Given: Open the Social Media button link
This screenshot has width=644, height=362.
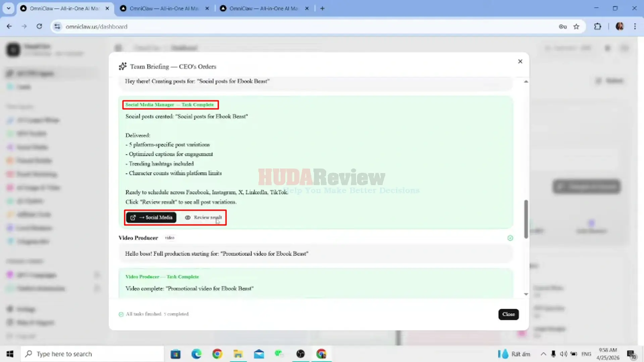Looking at the screenshot, I should (151, 217).
